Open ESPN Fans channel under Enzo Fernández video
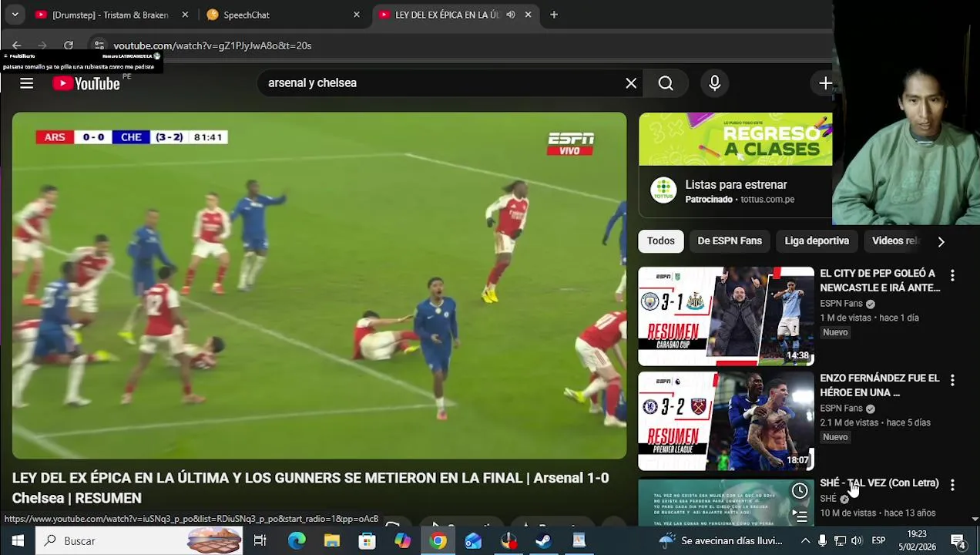 pos(841,409)
